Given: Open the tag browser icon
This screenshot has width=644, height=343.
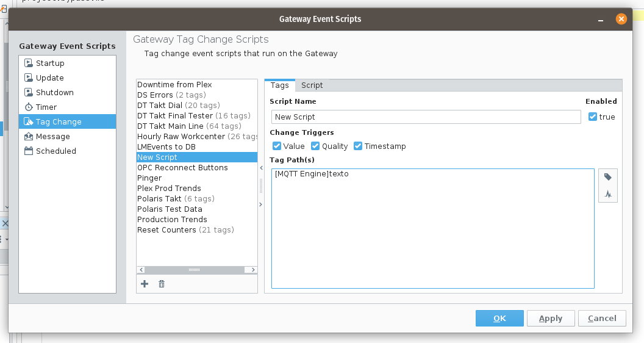Looking at the screenshot, I should click(608, 177).
